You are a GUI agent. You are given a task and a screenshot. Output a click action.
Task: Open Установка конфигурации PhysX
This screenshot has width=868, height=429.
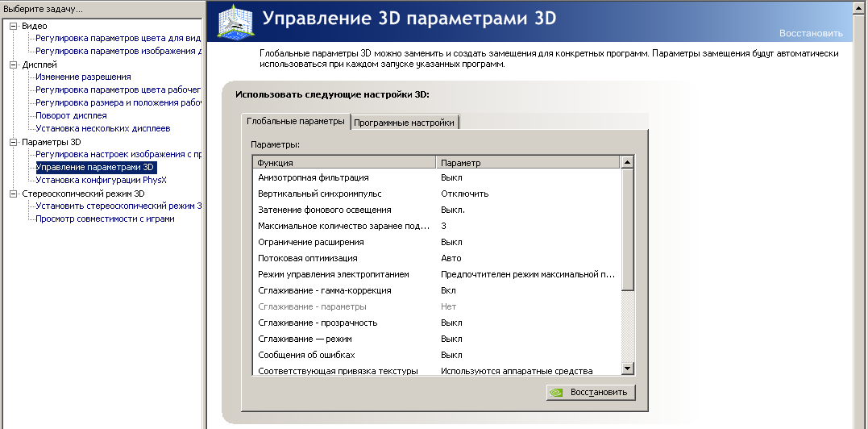[x=101, y=180]
